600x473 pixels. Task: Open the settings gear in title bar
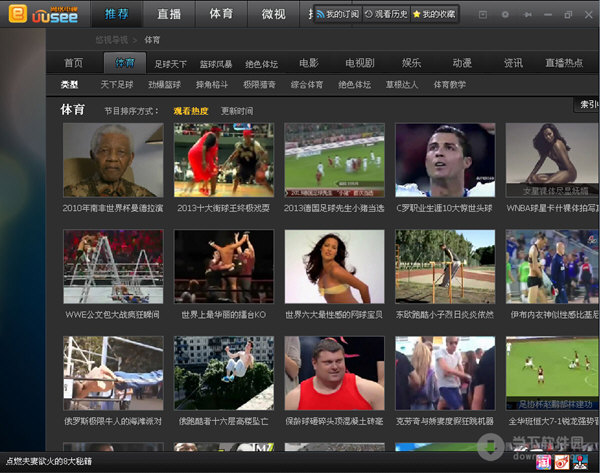tap(504, 15)
